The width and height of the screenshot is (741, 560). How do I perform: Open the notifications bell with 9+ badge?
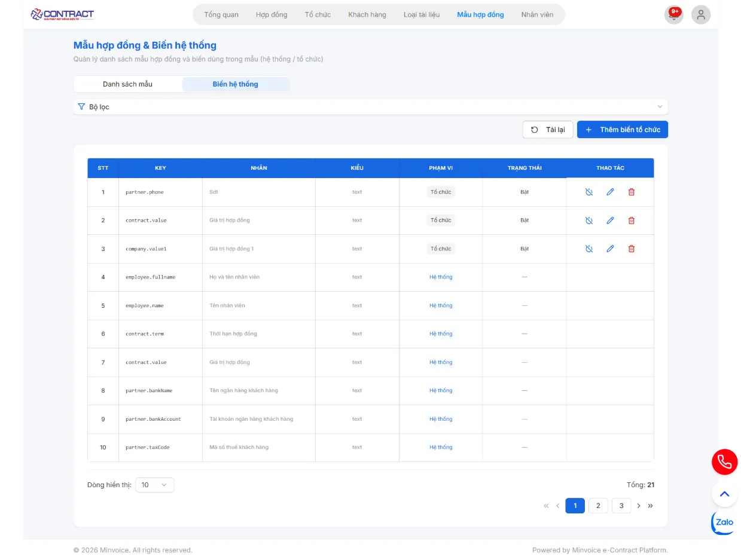point(674,15)
